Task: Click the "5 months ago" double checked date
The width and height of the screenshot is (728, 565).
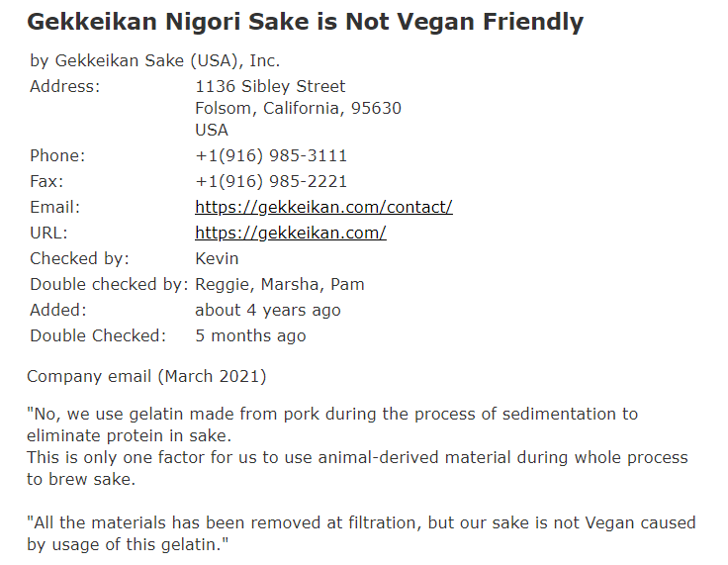Action: [250, 335]
